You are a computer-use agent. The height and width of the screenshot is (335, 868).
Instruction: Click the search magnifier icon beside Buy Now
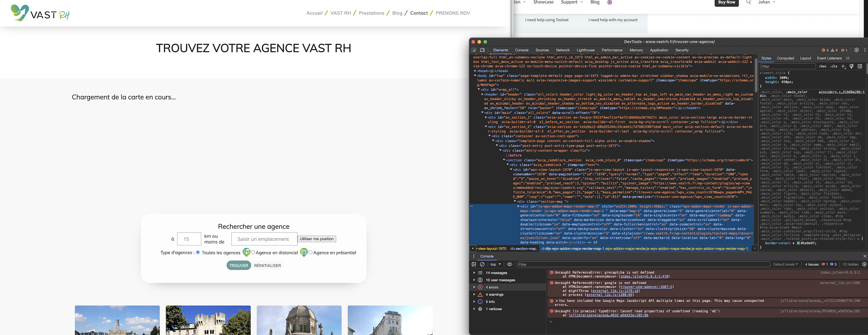tap(749, 2)
